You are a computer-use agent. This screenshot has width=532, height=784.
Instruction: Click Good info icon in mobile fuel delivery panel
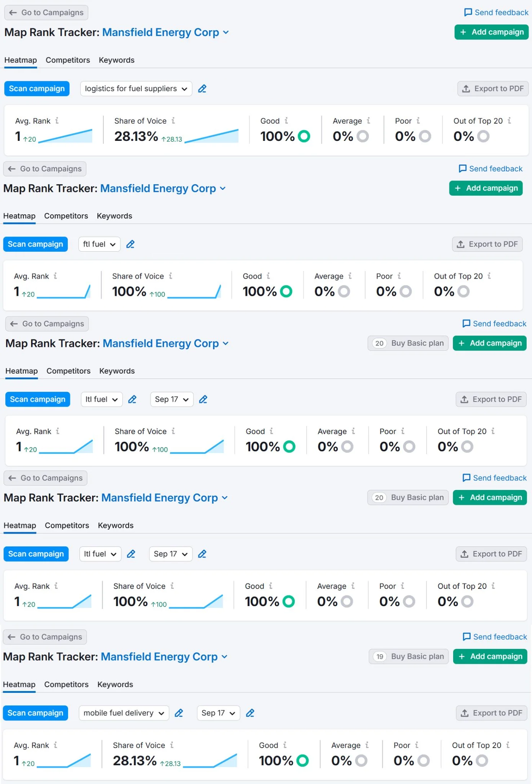285,745
